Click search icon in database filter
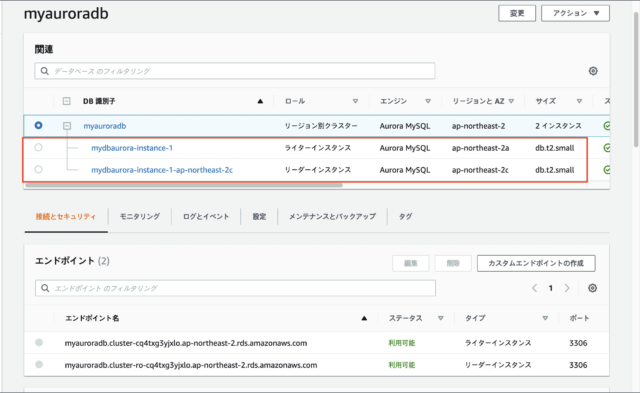 44,71
